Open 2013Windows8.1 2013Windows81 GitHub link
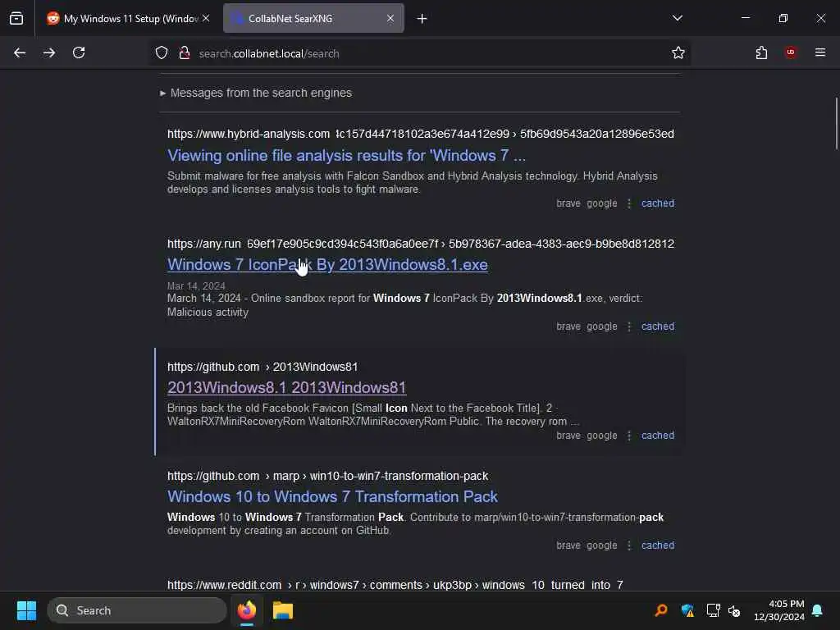The height and width of the screenshot is (630, 840). point(286,387)
